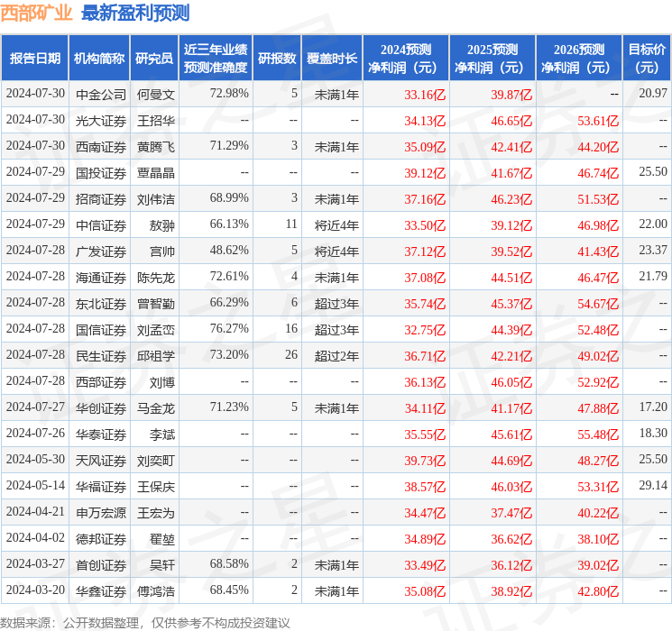Select the 光大证券 institution cell

point(101,121)
